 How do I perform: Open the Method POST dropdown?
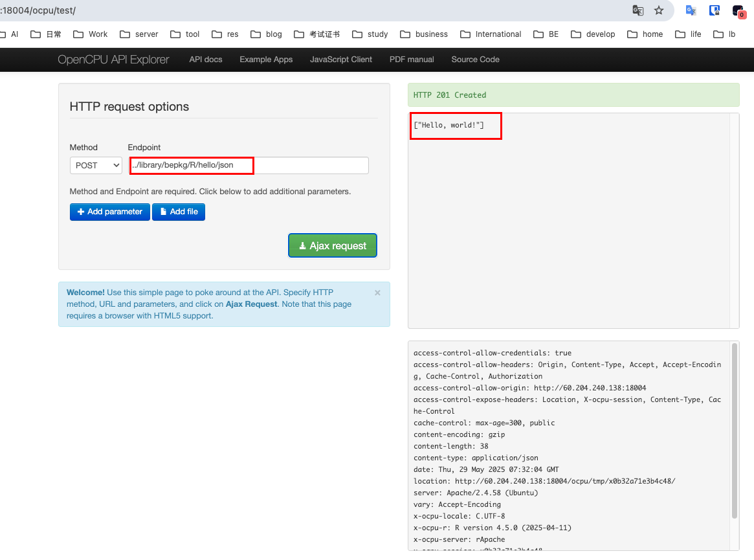click(96, 166)
